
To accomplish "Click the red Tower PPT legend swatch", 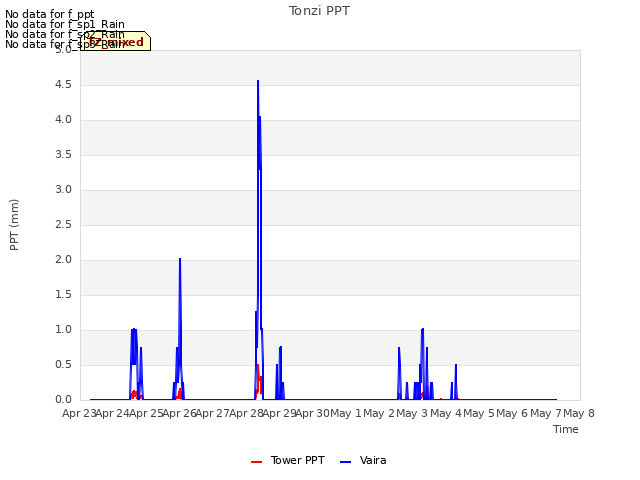I will [256, 462].
